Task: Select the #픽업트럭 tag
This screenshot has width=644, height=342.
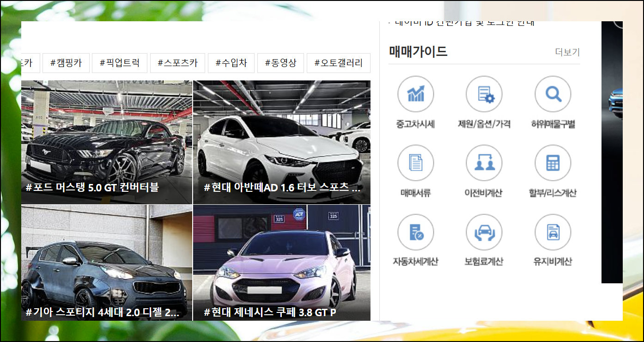Action: point(120,63)
